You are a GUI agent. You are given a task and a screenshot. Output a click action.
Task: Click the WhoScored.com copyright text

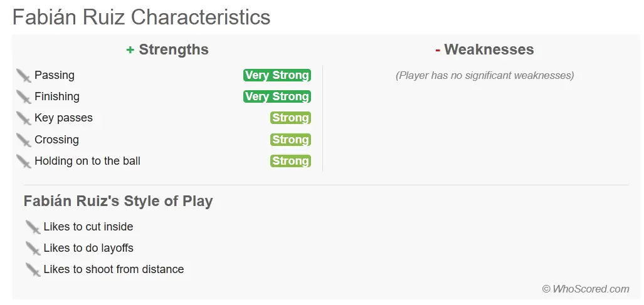click(x=586, y=289)
